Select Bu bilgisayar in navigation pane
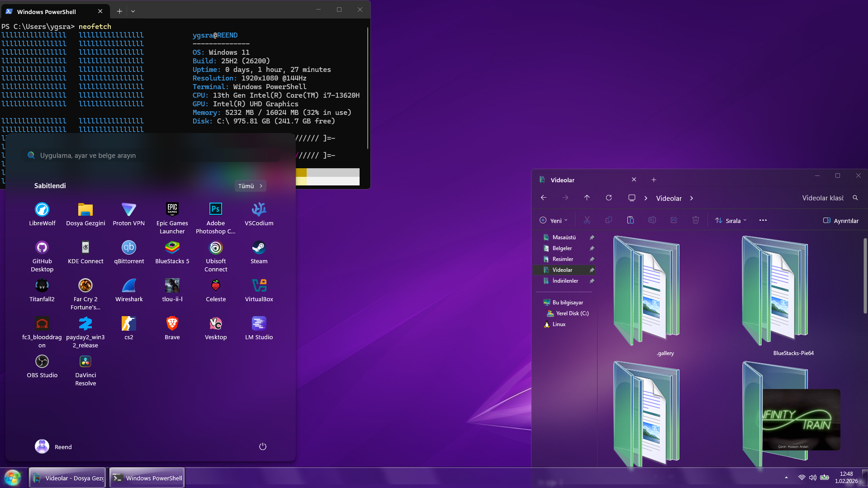 (x=564, y=303)
